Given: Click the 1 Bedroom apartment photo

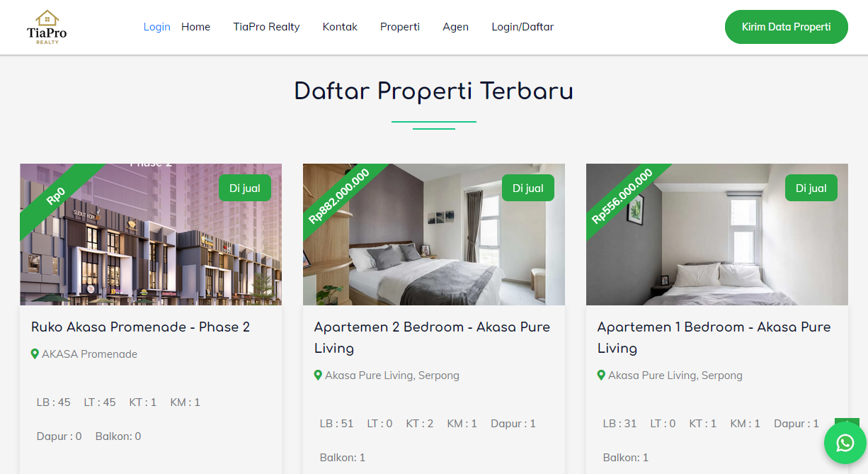Looking at the screenshot, I should 717,235.
